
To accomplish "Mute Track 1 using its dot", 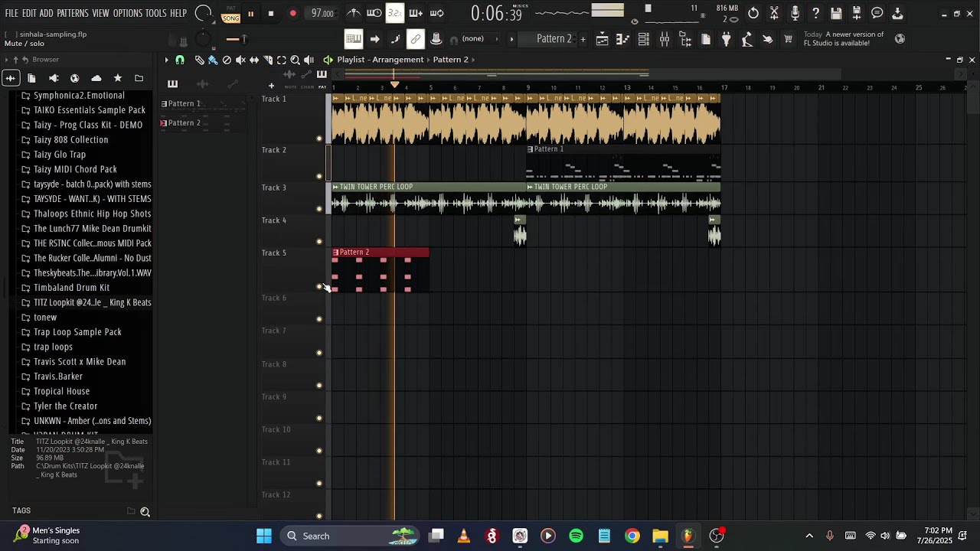I will click(319, 139).
